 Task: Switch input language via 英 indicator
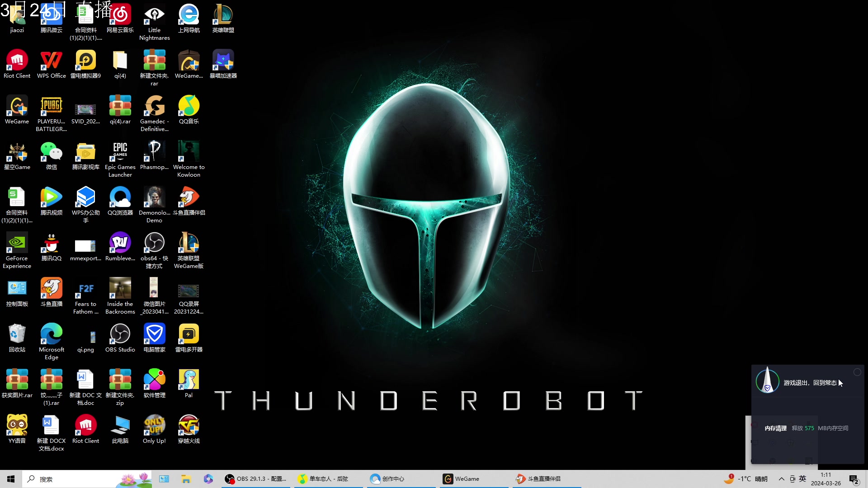[x=802, y=479]
